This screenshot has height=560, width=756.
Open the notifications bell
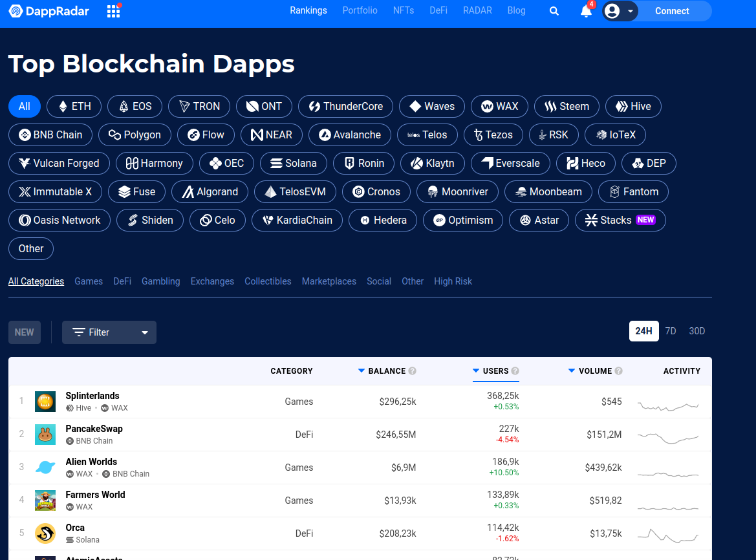coord(586,11)
